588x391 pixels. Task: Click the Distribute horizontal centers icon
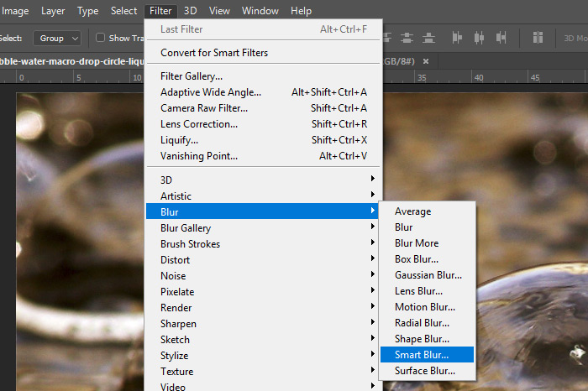[x=479, y=38]
